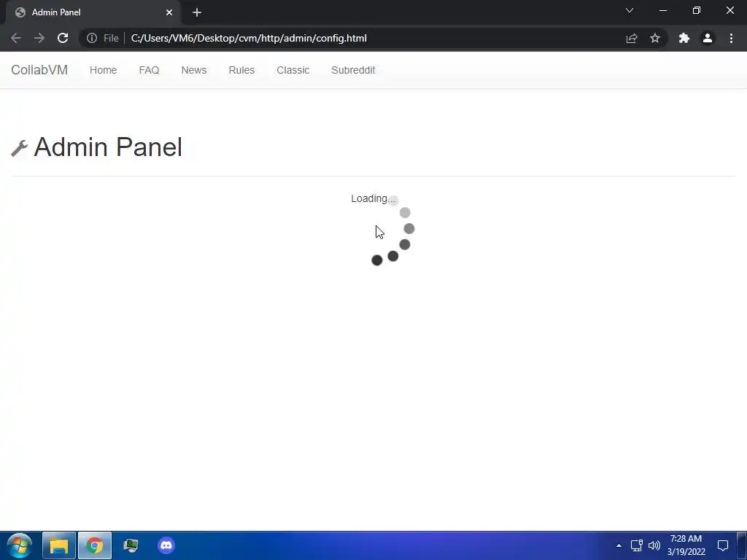The width and height of the screenshot is (747, 560).
Task: Open the FAQ nav link
Action: coord(149,70)
